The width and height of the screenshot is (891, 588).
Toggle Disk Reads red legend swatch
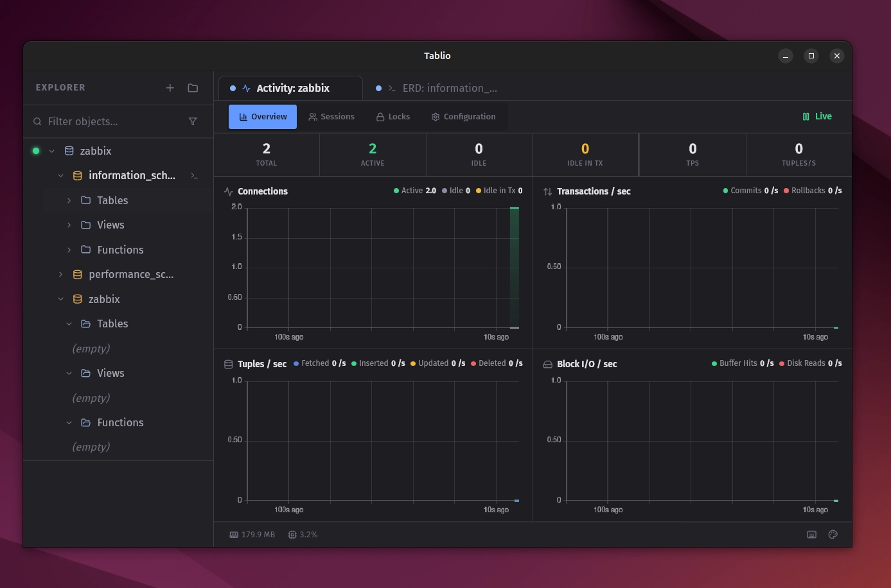click(782, 363)
